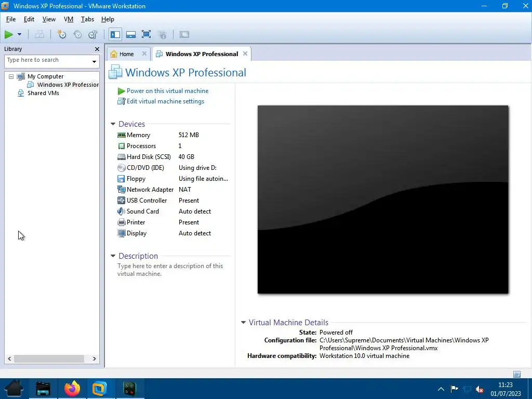Take a snapshot using the toolbar icon
The height and width of the screenshot is (399, 532).
[62, 34]
